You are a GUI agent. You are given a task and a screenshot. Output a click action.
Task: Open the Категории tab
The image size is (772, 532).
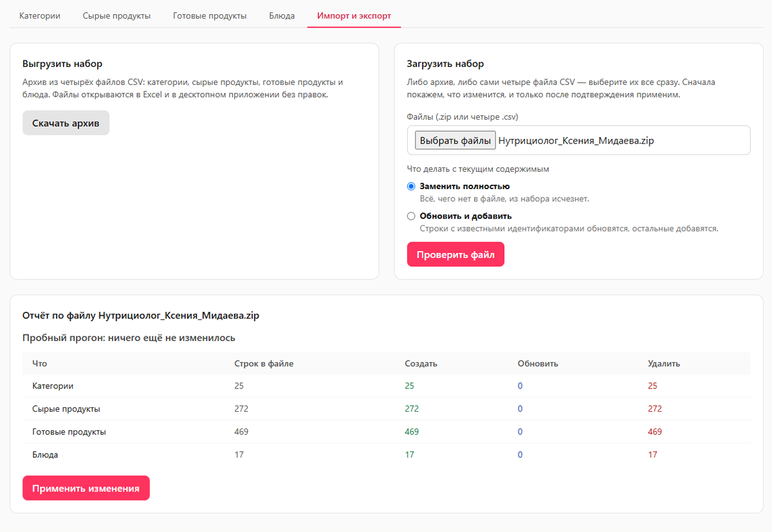(40, 16)
